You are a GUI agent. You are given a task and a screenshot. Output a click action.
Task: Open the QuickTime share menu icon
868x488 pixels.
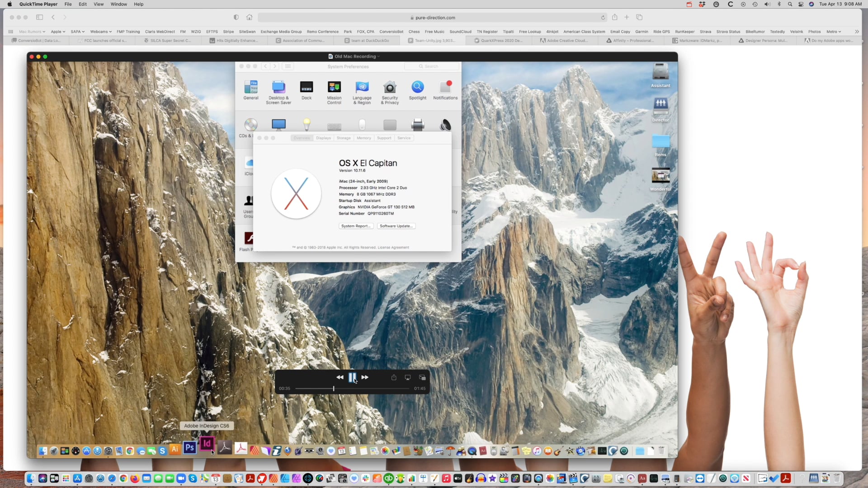394,377
